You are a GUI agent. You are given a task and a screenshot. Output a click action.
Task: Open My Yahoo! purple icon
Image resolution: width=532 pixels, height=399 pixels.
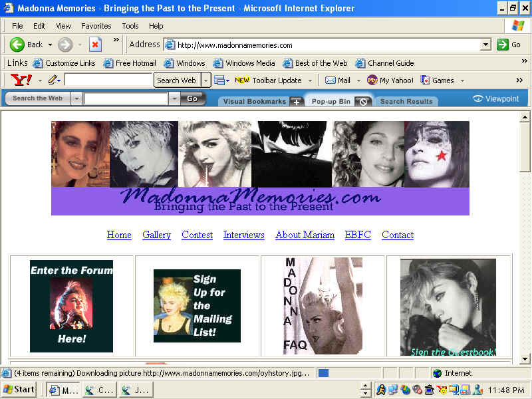pos(372,80)
